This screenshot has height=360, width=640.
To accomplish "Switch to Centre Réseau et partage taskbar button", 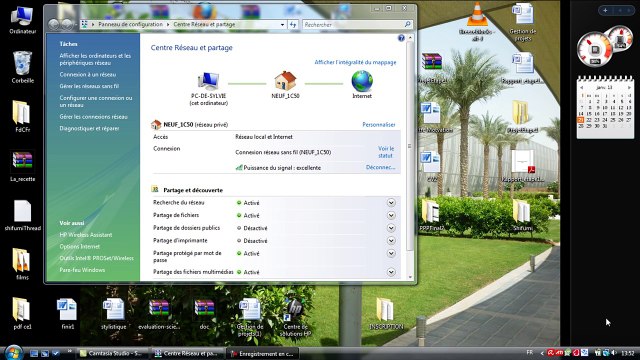I will click(188, 353).
